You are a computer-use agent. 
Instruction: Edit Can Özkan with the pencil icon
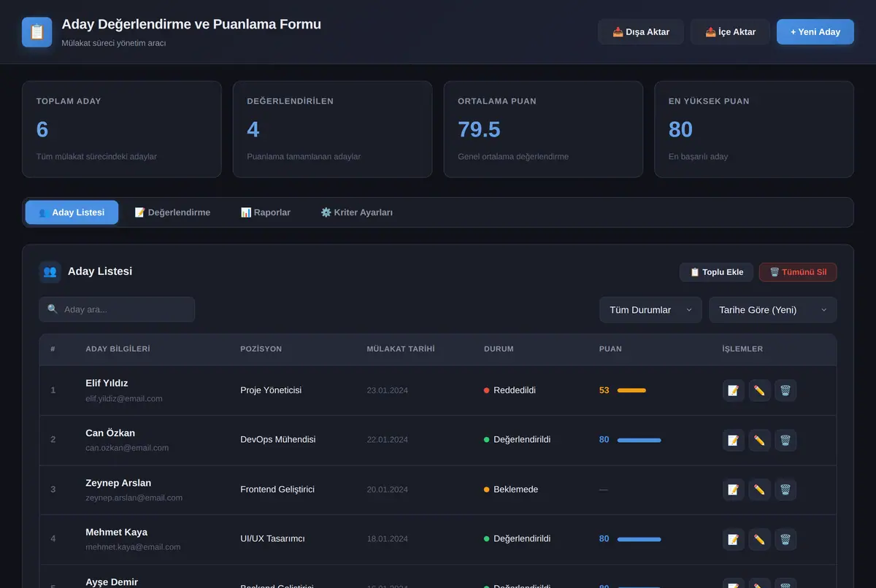(759, 440)
